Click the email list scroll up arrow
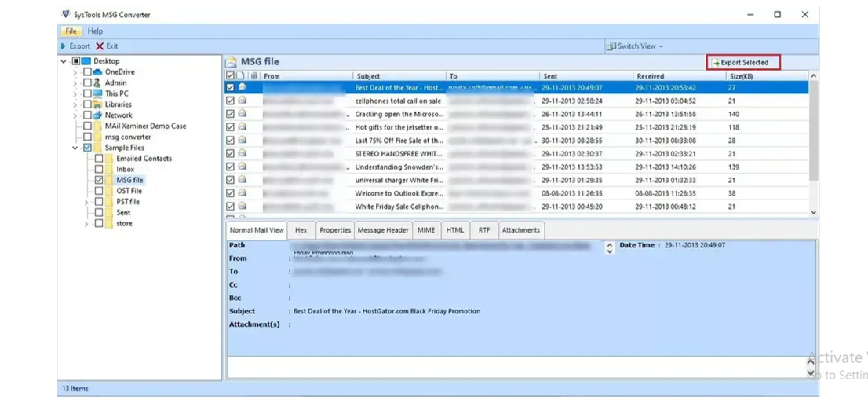 tap(813, 76)
